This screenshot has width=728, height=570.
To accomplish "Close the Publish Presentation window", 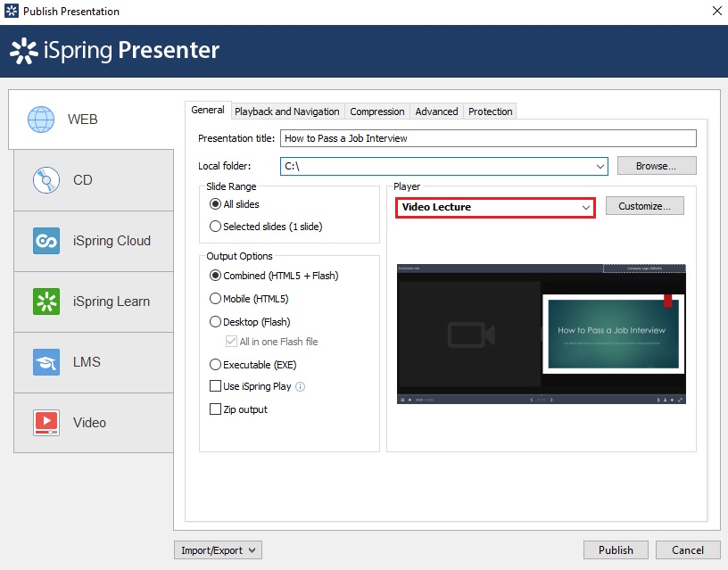I will (717, 11).
